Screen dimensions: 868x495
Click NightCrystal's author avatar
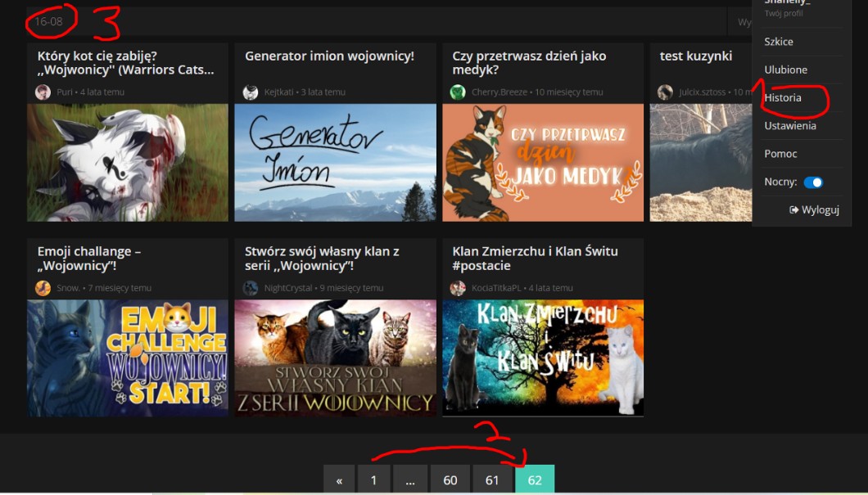click(251, 288)
